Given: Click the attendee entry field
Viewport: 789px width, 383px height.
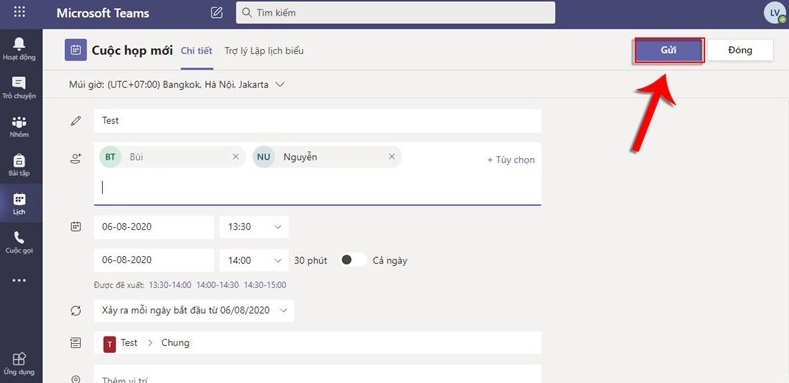Looking at the screenshot, I should coord(318,188).
